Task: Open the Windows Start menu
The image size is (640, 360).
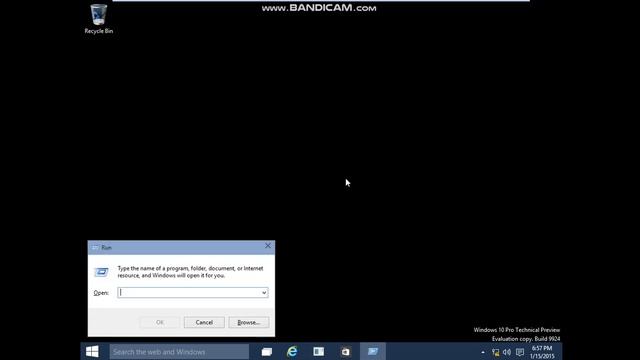Action: coord(92,351)
